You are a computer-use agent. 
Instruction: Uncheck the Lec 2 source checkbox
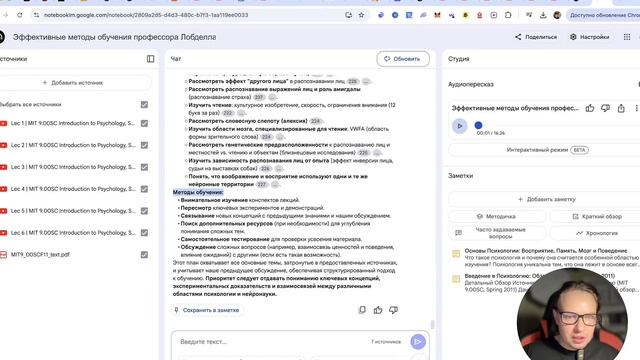point(144,145)
